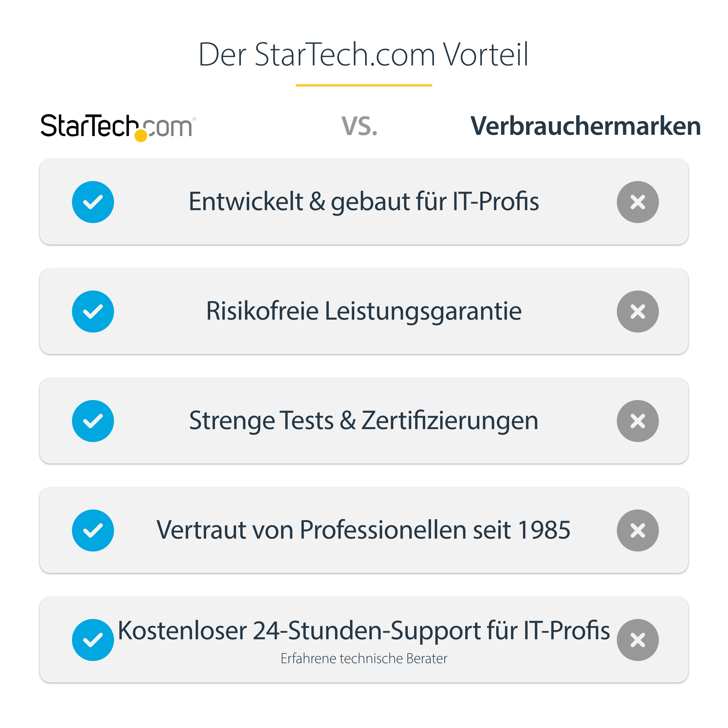Click the blue checkmark beside Risikofreie Leistungsgarantie
This screenshot has height=728, width=728.
coord(93,312)
